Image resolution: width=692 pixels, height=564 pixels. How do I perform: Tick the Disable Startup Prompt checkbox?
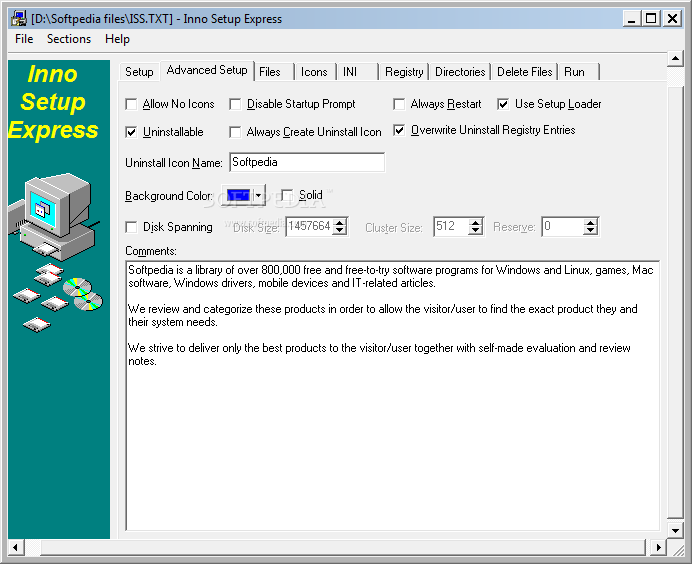coord(235,104)
